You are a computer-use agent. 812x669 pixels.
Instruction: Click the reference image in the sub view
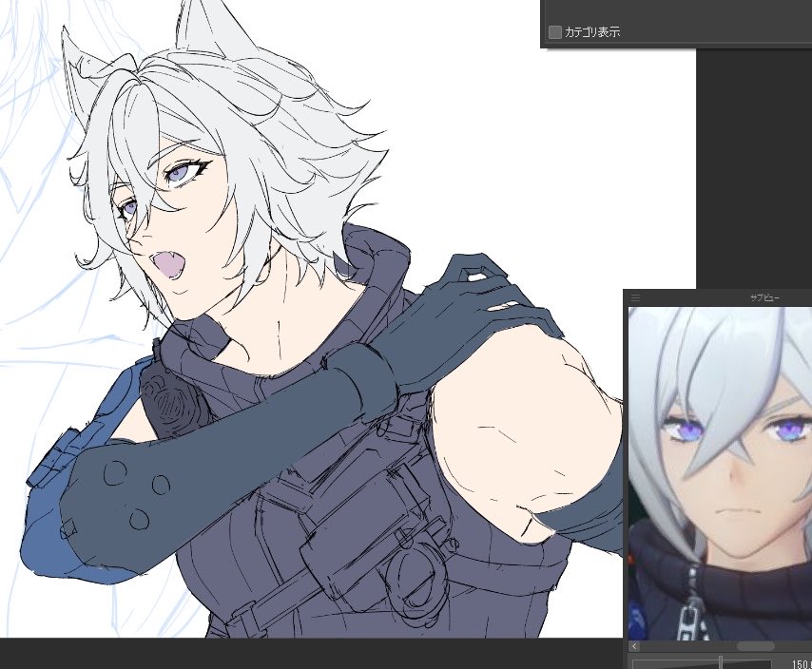pos(720,473)
